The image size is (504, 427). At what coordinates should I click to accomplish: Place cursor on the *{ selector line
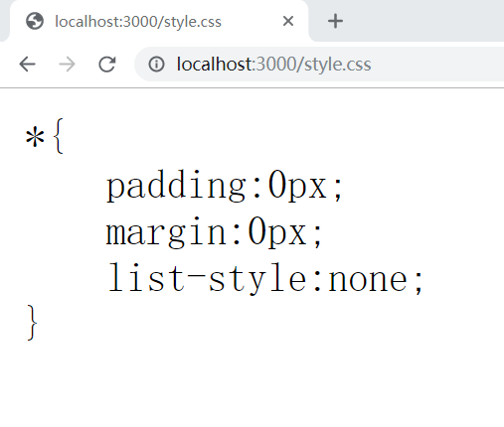(x=44, y=136)
